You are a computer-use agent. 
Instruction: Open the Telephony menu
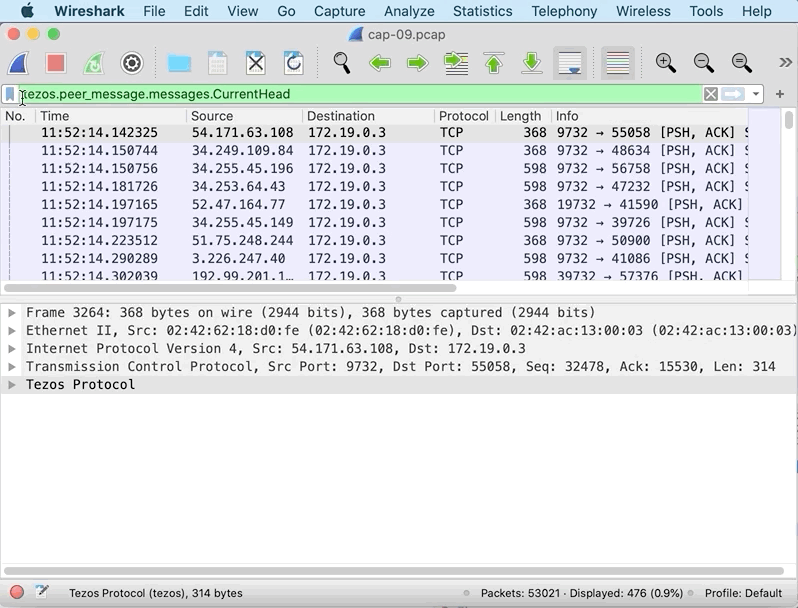(564, 11)
